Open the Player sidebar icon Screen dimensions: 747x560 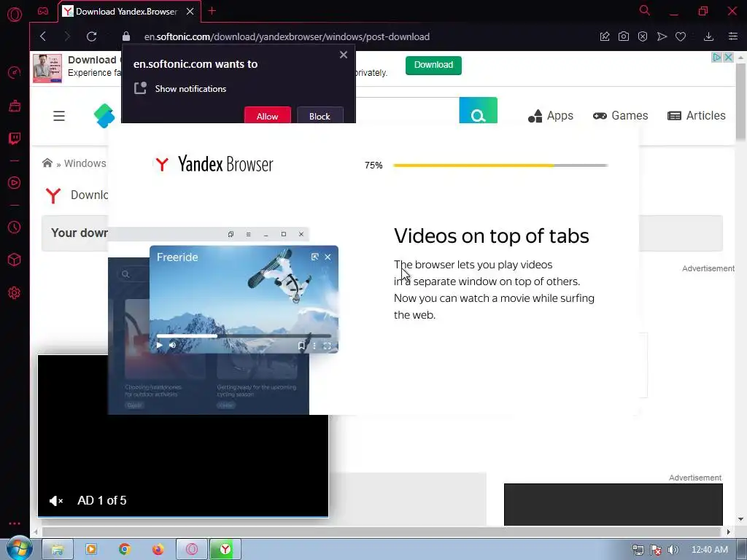[15, 183]
